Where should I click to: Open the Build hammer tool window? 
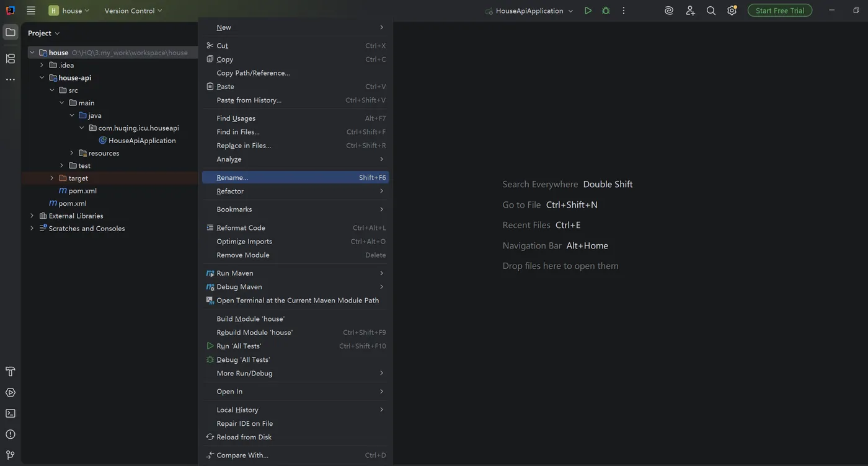click(x=11, y=372)
